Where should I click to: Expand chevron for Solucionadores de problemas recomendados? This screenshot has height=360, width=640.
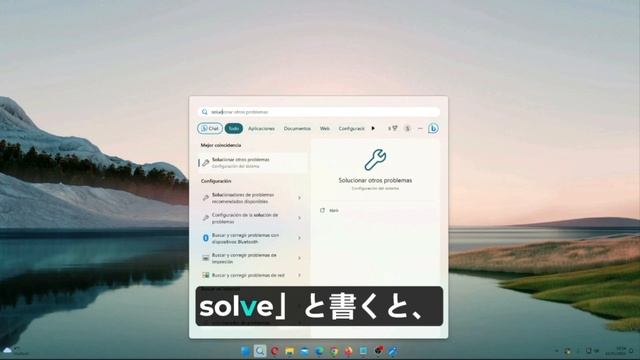pyautogui.click(x=300, y=198)
